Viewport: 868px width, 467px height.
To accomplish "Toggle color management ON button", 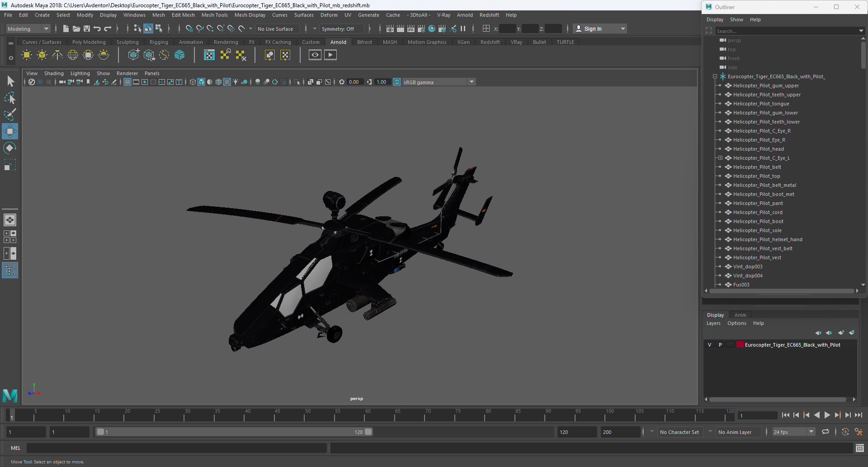I will (397, 82).
